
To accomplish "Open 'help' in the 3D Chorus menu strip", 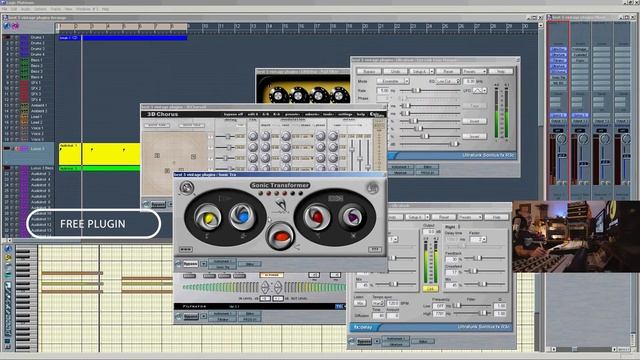I will (361, 114).
